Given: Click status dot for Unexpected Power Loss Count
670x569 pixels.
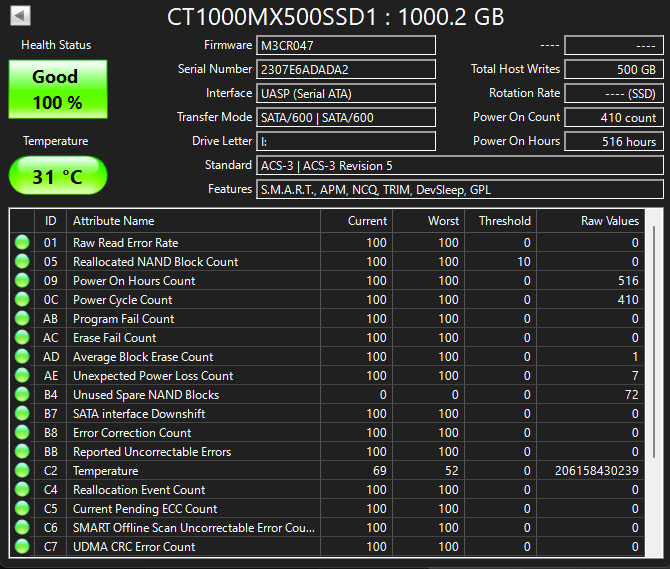Looking at the screenshot, I should [22, 375].
